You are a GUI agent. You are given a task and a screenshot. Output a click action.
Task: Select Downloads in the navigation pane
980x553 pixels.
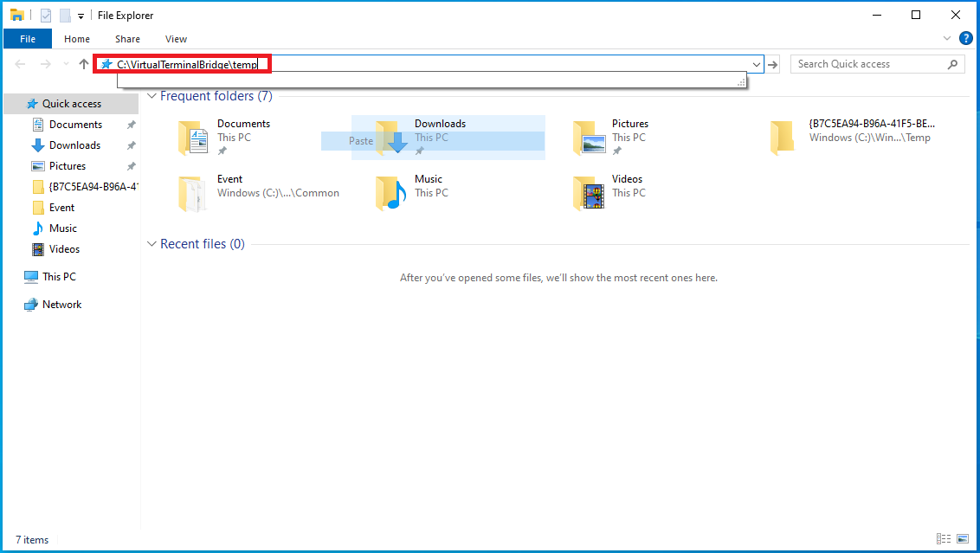click(74, 145)
